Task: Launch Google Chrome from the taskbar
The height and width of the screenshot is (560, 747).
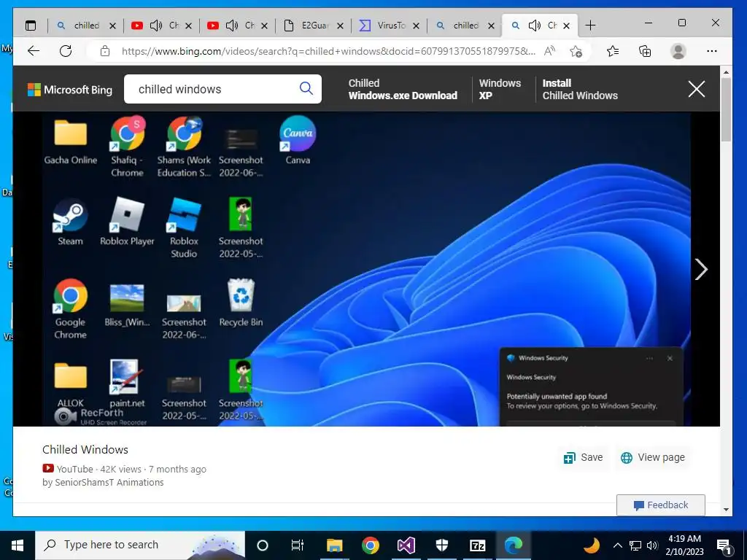Action: click(x=370, y=545)
